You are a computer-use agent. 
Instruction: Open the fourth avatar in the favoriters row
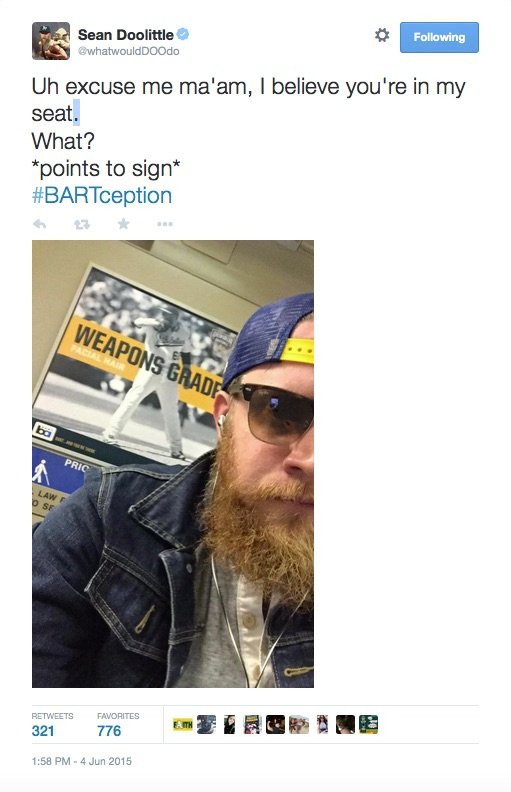pyautogui.click(x=252, y=724)
